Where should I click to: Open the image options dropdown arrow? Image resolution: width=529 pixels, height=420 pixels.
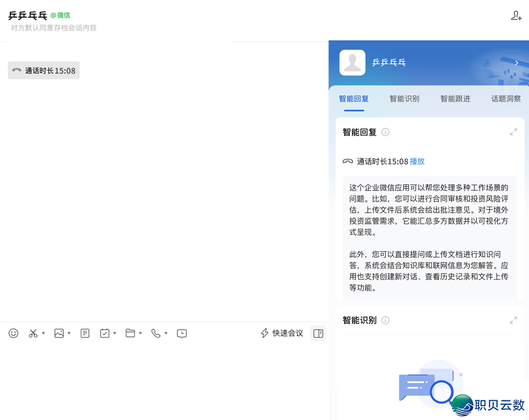pos(69,333)
